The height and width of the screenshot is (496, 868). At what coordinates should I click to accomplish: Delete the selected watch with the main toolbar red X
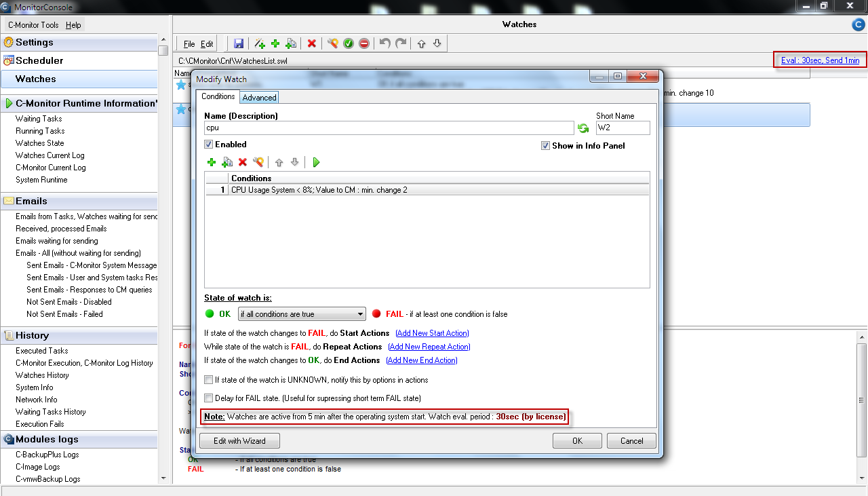[312, 43]
